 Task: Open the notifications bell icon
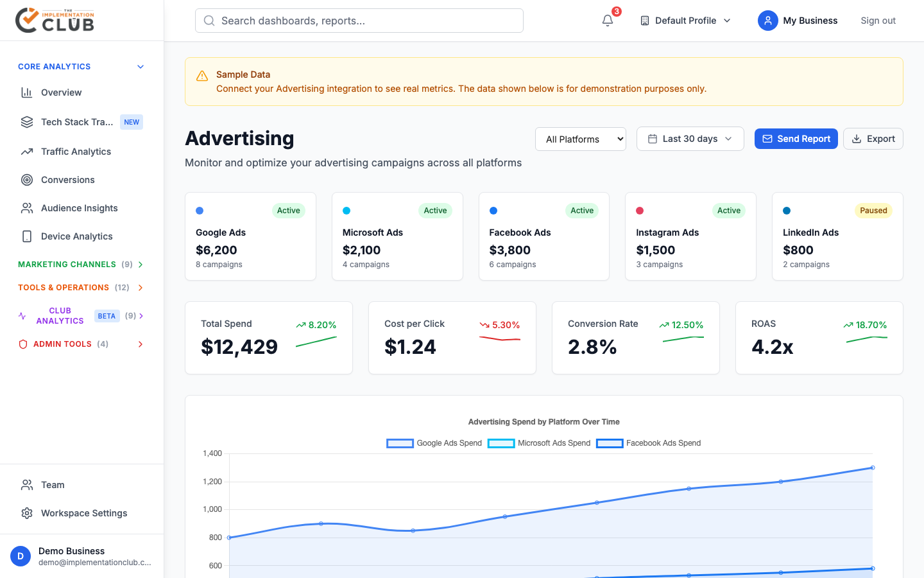pos(608,21)
